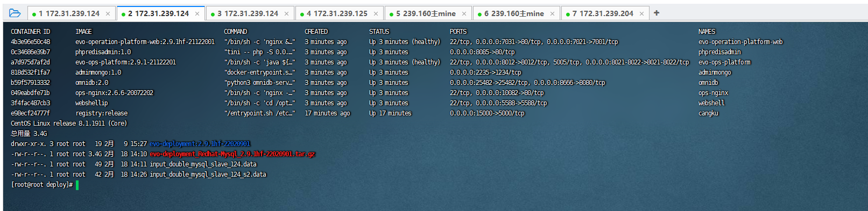The width and height of the screenshot is (868, 211).
Task: Click container ID 049eabdfe71b
Action: 31,93
